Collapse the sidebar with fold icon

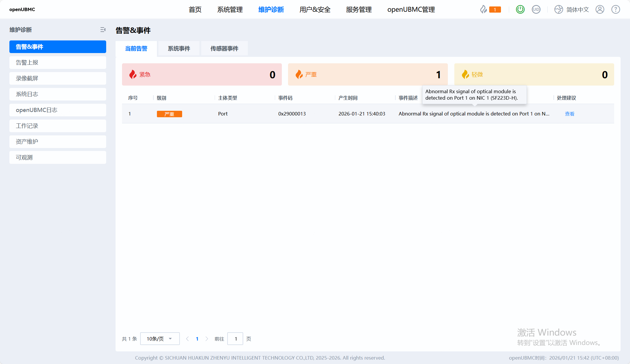click(103, 30)
